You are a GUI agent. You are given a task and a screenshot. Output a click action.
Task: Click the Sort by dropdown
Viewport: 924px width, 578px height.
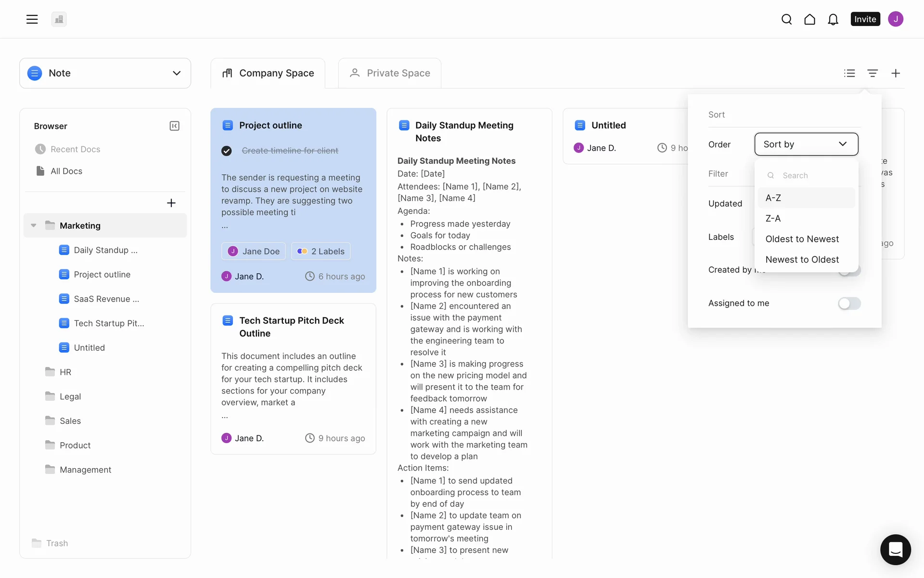point(806,144)
